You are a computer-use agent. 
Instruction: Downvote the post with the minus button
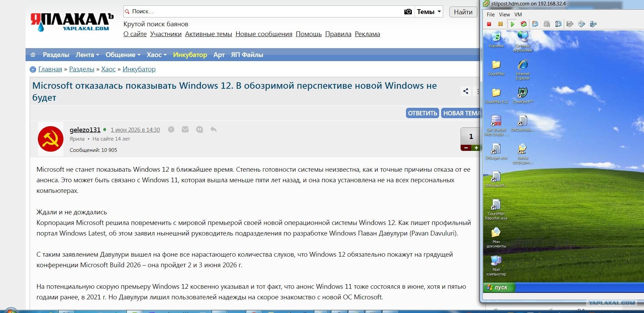pos(466,148)
